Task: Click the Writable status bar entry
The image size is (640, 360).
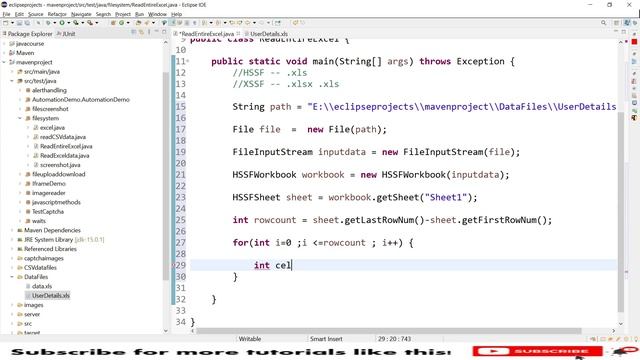Action: coord(250,339)
